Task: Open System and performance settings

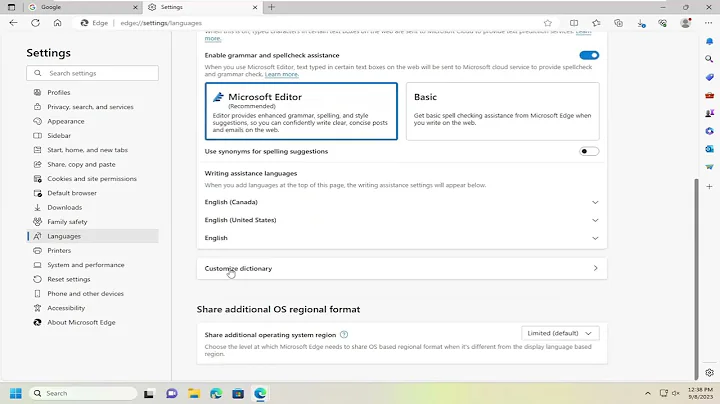Action: [93, 265]
